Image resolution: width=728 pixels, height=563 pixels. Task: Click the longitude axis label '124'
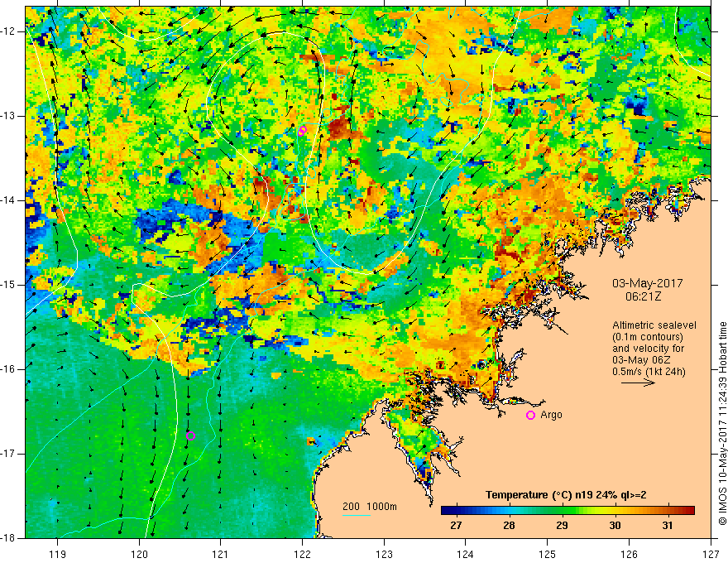(466, 555)
